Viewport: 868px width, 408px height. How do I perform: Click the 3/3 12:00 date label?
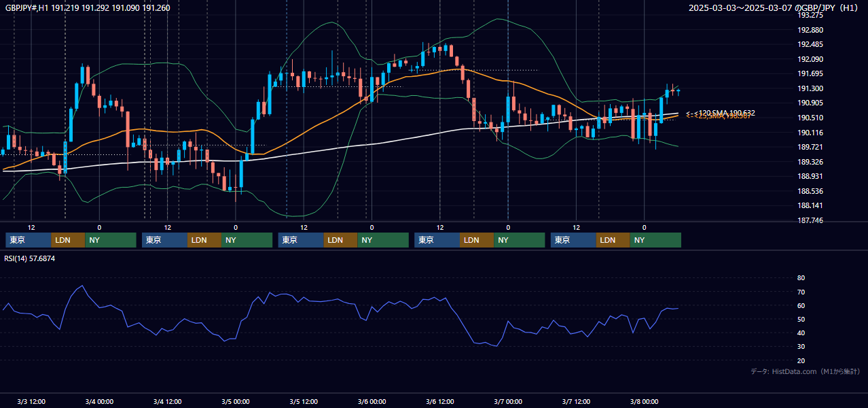31,401
